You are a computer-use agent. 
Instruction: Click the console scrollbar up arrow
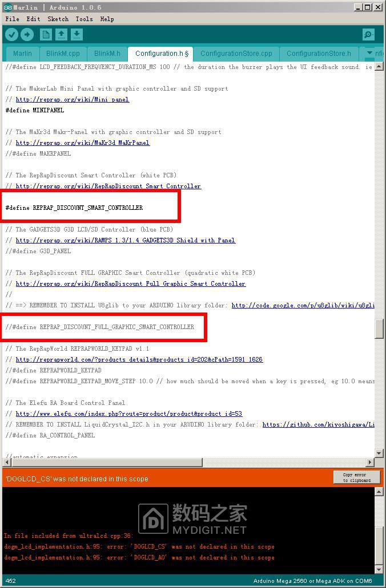tap(379, 491)
